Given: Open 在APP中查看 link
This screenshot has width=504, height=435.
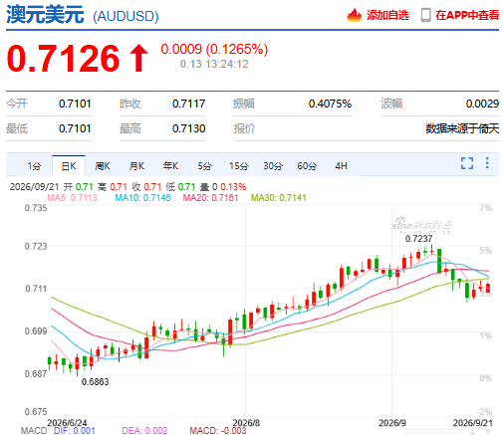Looking at the screenshot, I should click(x=467, y=15).
